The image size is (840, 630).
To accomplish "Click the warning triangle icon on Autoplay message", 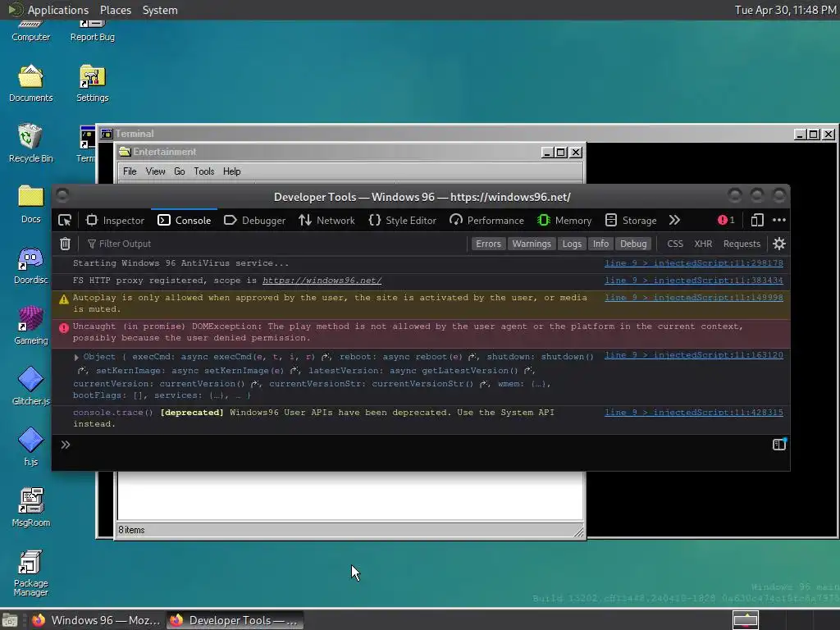I will click(64, 299).
